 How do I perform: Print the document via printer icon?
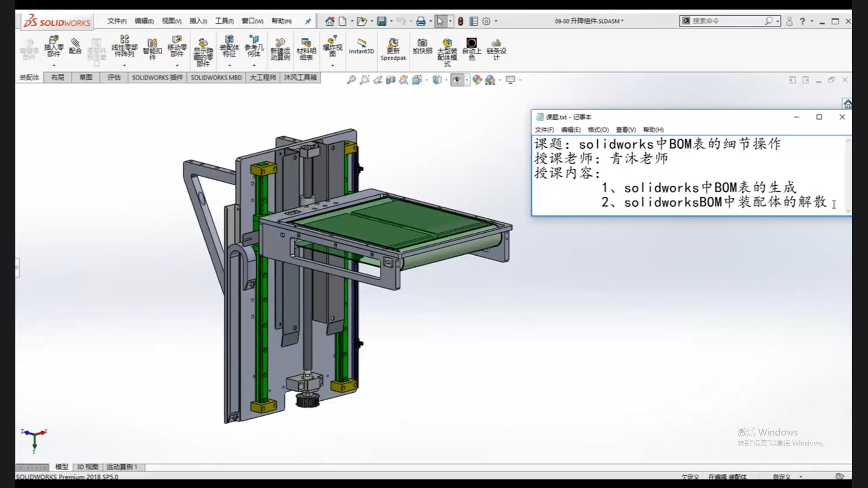coord(421,21)
